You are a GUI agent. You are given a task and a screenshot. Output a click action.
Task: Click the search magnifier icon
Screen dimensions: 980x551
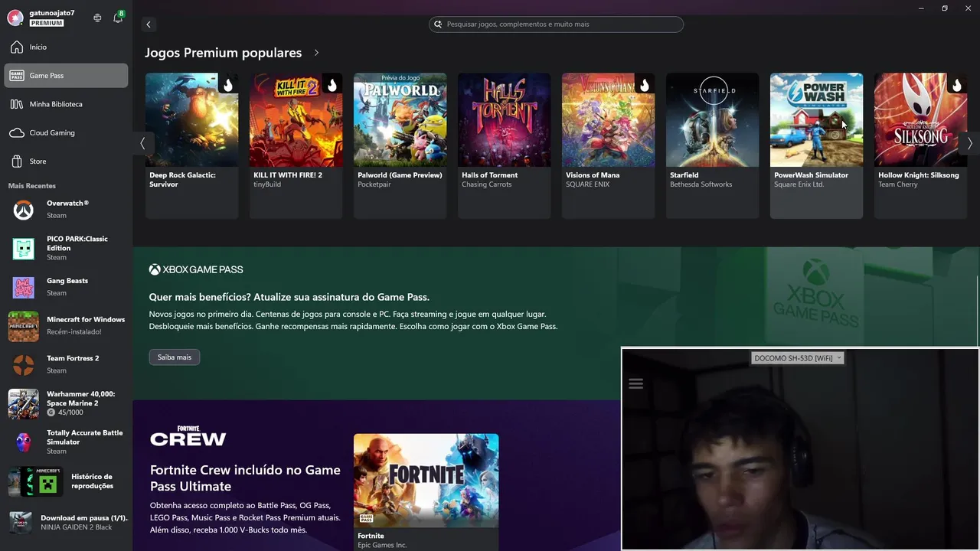pyautogui.click(x=438, y=24)
